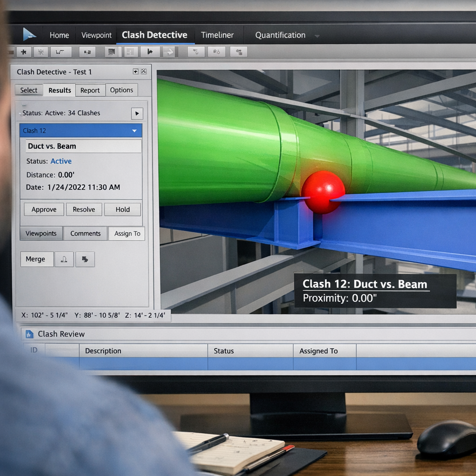Click the double-box toolbar icon
Image resolution: width=476 pixels, height=476 pixels.
87,52
